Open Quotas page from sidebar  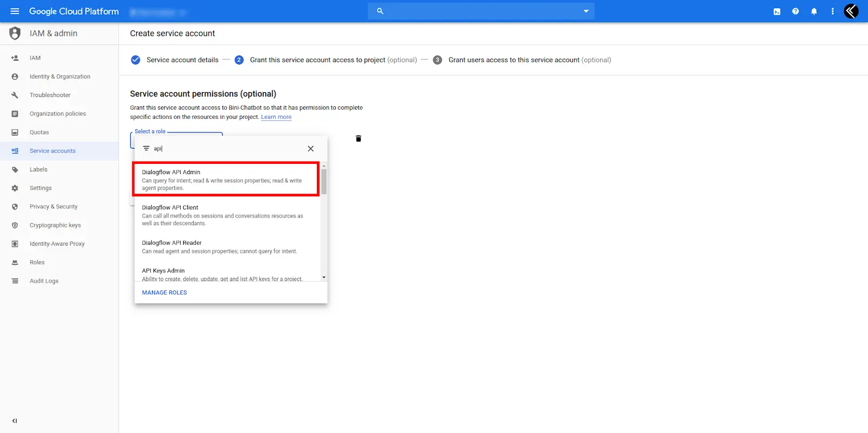tap(39, 132)
